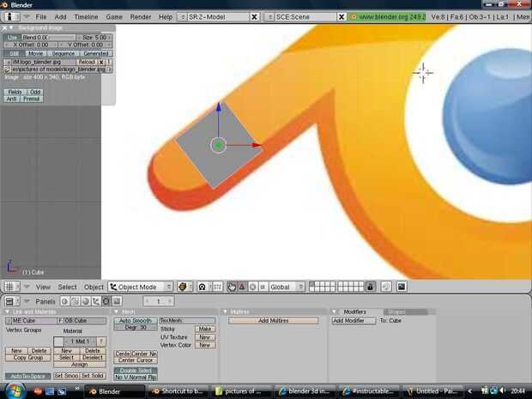Viewport: 532px width, 399px height.
Task: Toggle AutoTexSpace button
Action: [x=27, y=376]
